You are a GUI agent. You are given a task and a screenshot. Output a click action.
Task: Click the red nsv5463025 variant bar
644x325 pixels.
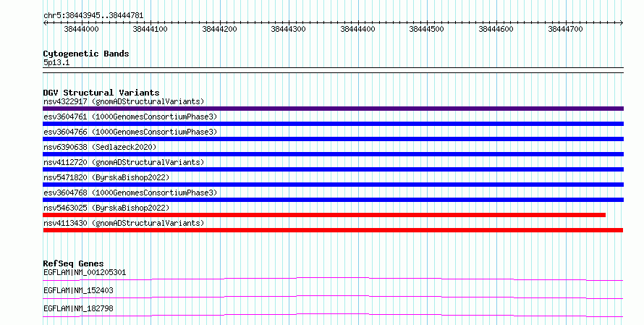tap(324, 215)
